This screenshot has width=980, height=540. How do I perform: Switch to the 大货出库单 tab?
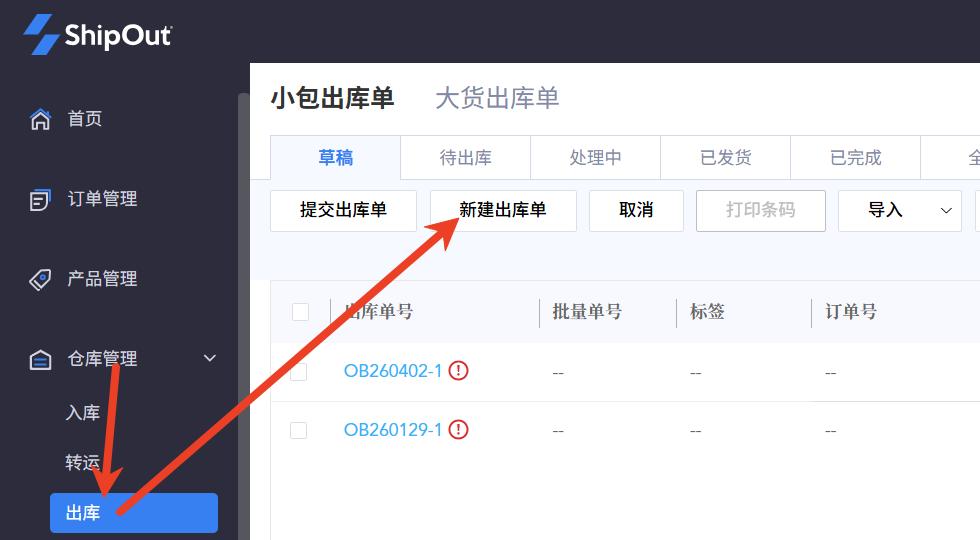pyautogui.click(x=497, y=98)
